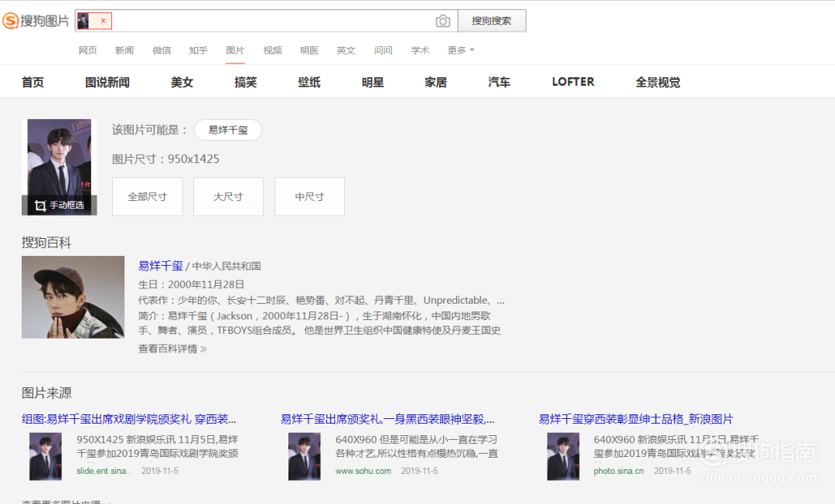This screenshot has width=835, height=504.
Task: Open thumbnail of slide.ent.sina result
Action: point(46,457)
